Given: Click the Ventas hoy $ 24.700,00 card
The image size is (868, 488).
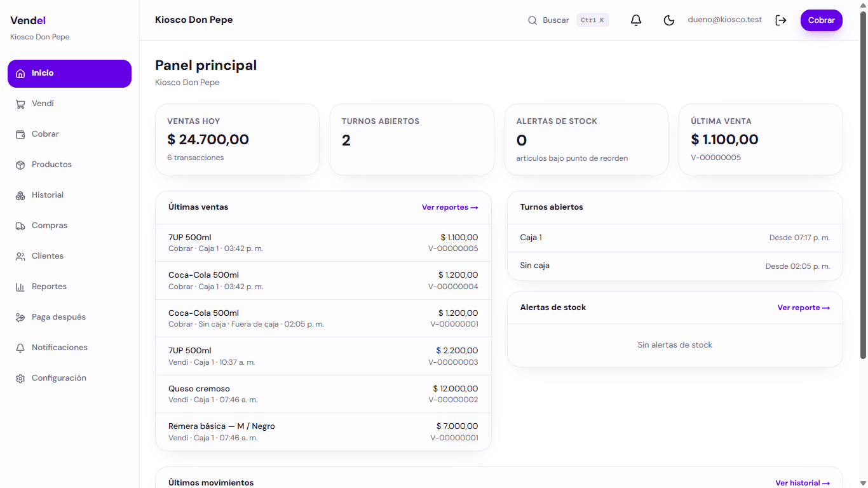Looking at the screenshot, I should coord(237,139).
